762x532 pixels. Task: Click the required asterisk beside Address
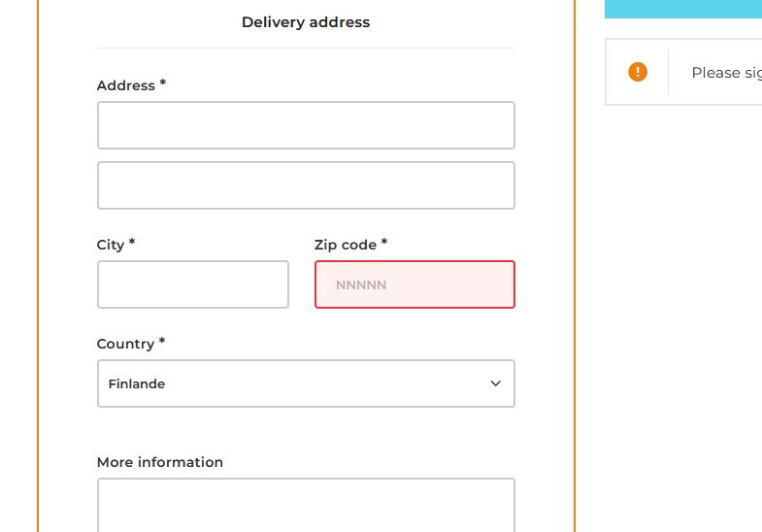(162, 84)
